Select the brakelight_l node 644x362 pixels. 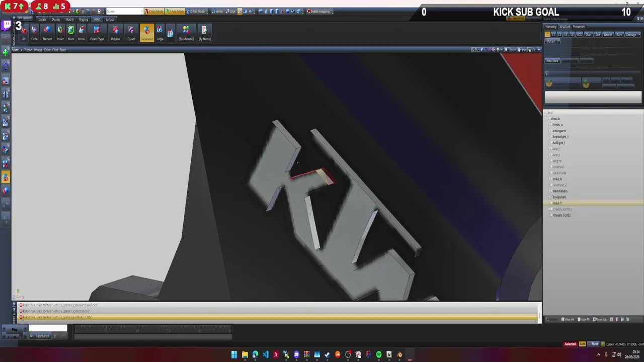560,137
